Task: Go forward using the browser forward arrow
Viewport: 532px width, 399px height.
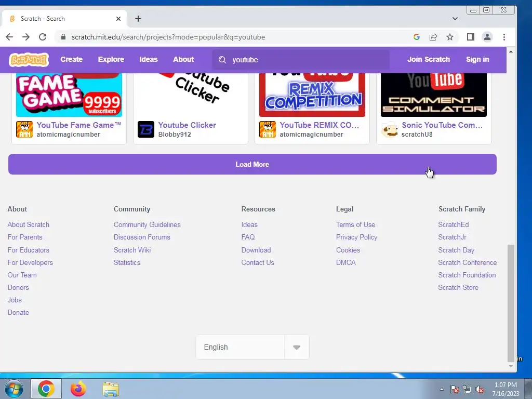Action: [x=26, y=37]
